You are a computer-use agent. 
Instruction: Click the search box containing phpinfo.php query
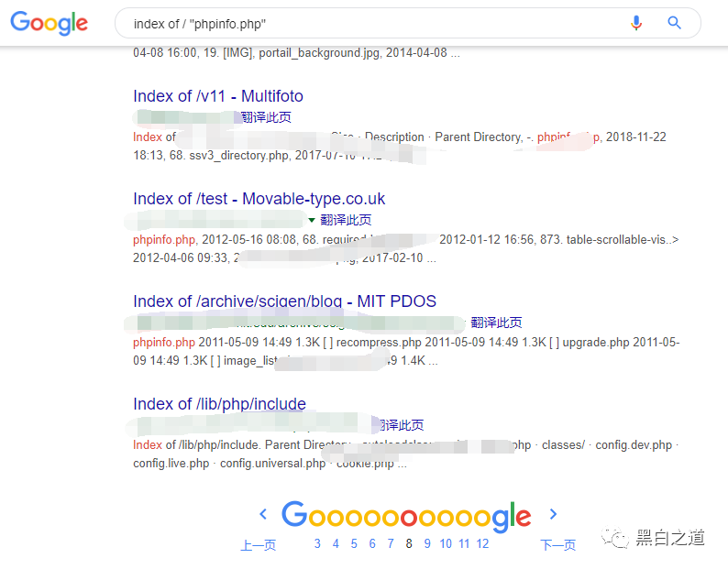(367, 23)
